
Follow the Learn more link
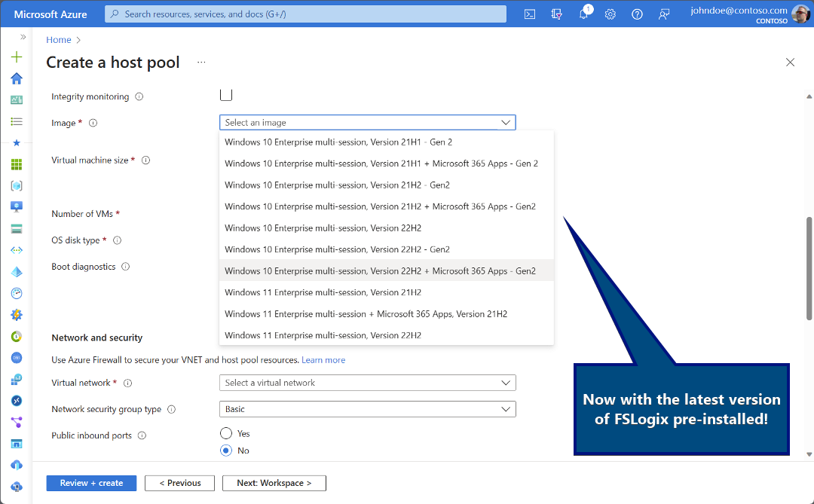point(323,359)
